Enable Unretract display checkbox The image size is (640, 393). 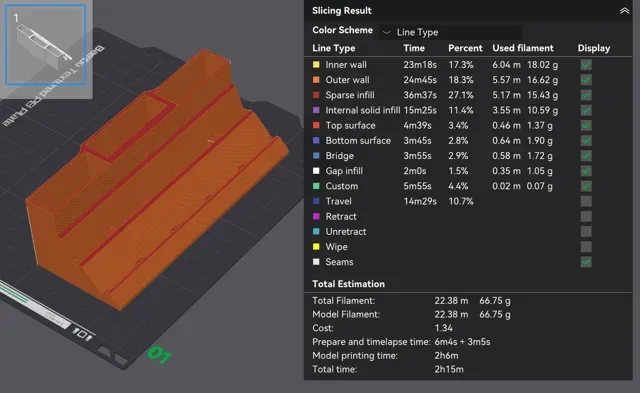(586, 231)
